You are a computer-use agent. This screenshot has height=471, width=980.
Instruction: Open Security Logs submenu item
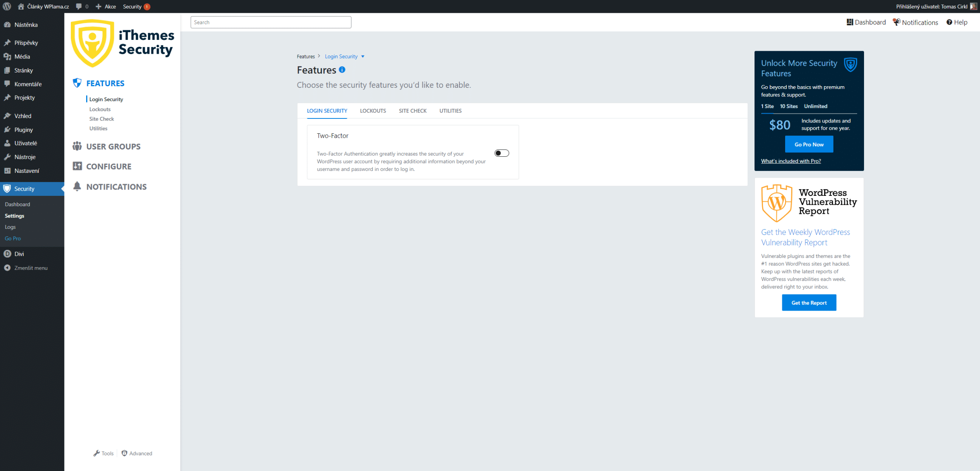pyautogui.click(x=10, y=227)
